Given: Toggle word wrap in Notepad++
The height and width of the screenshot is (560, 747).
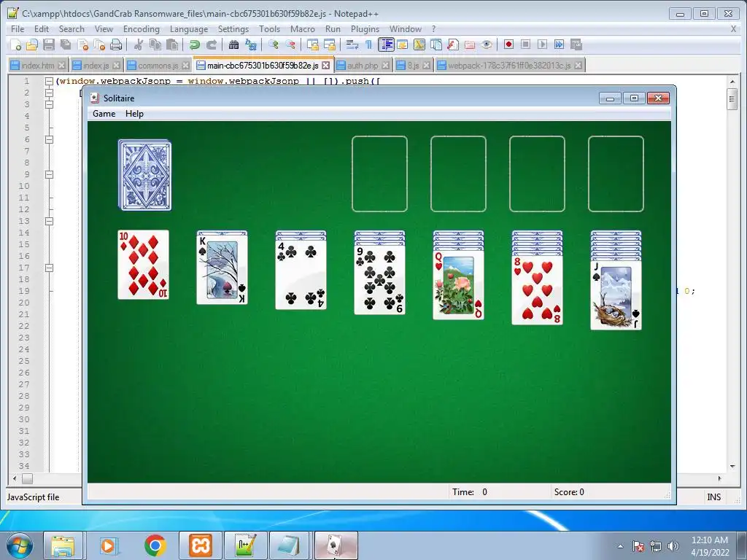Looking at the screenshot, I should (352, 44).
